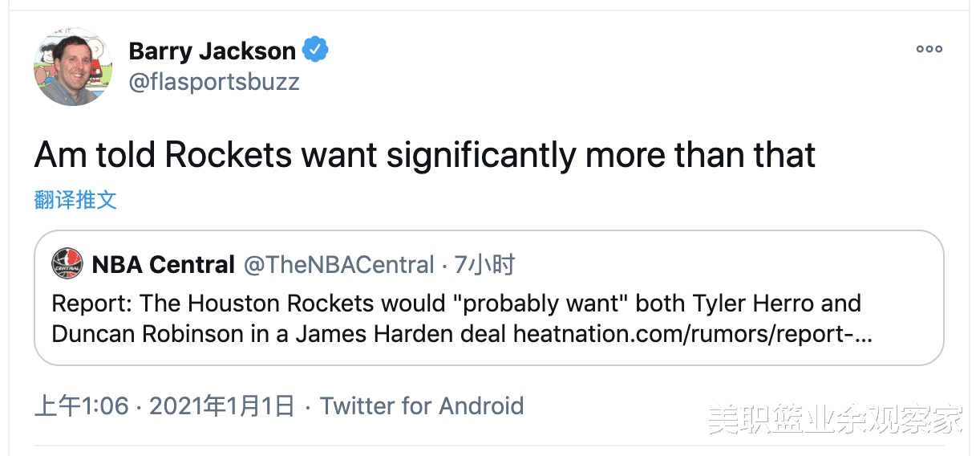Image resolution: width=980 pixels, height=456 pixels.
Task: Click the blue verified badge
Action: click(x=315, y=51)
